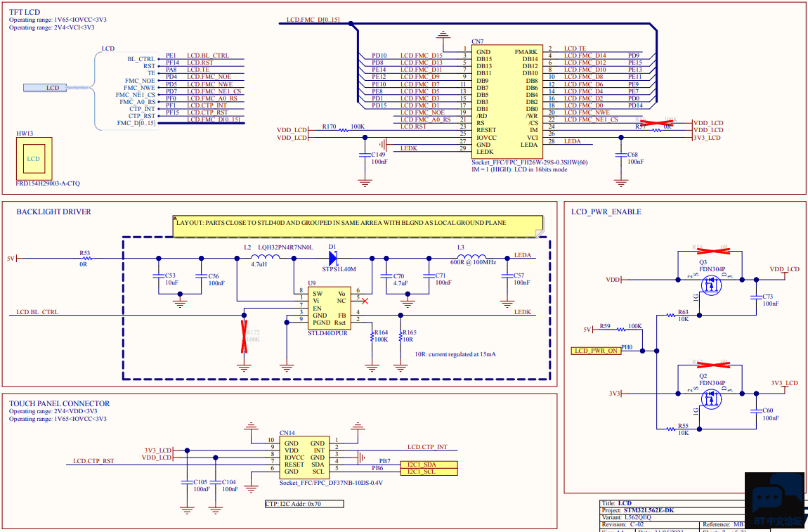
Task: Select the C53 10uF capacitor symbol
Action: pyautogui.click(x=159, y=276)
